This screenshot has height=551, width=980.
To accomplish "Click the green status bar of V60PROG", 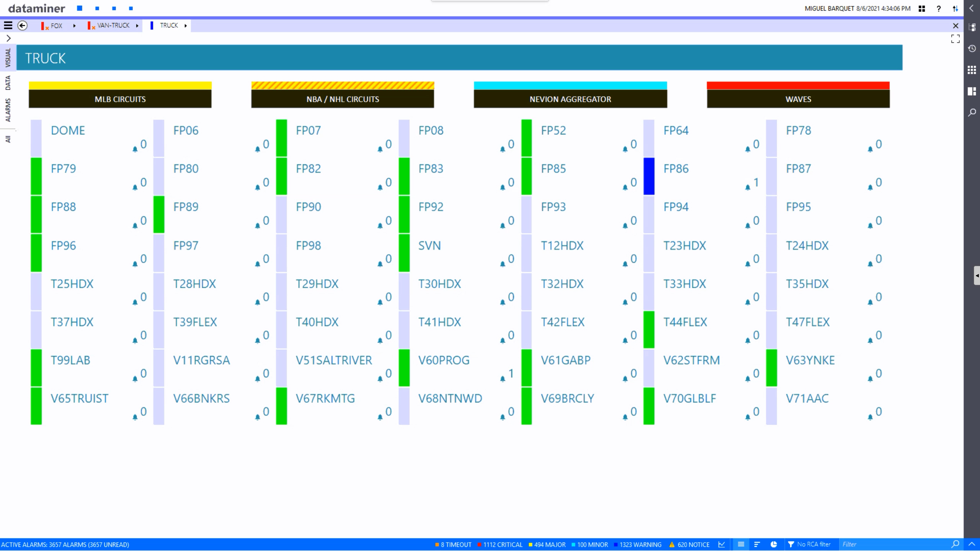I will [404, 368].
